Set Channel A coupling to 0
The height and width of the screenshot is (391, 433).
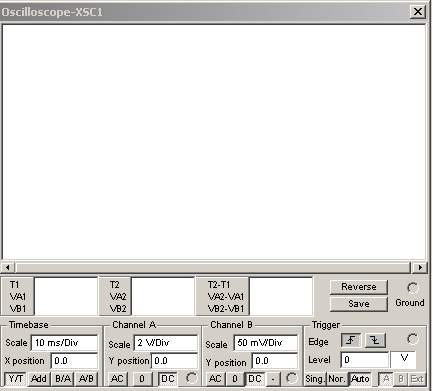[x=142, y=379]
